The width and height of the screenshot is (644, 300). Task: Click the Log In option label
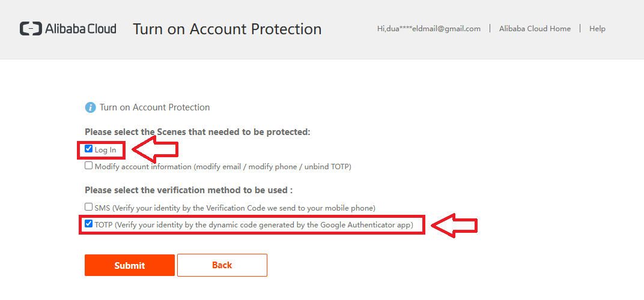coord(106,150)
